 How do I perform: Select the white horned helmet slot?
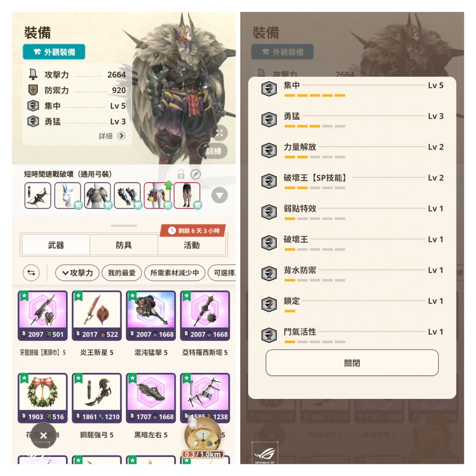[68, 196]
